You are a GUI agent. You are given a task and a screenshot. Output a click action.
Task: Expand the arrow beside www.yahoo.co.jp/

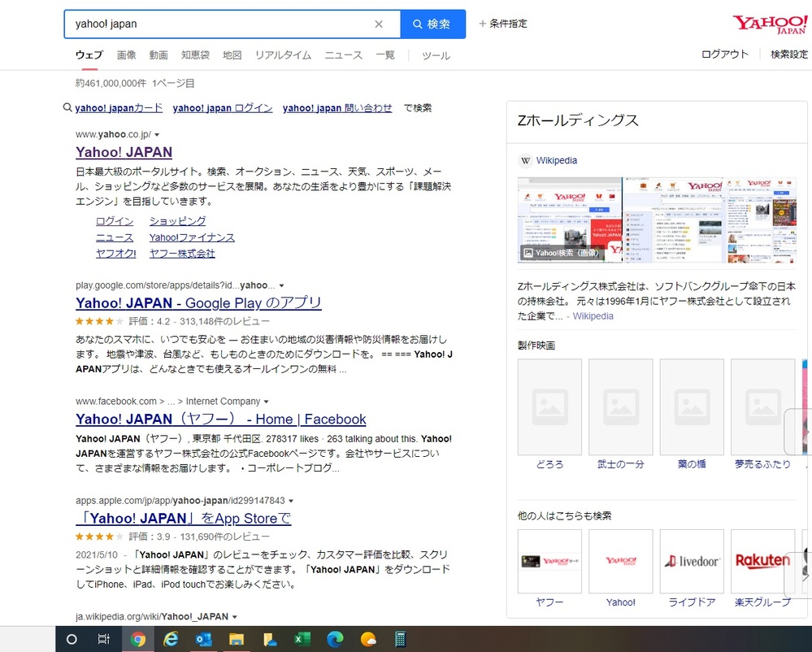coord(157,135)
